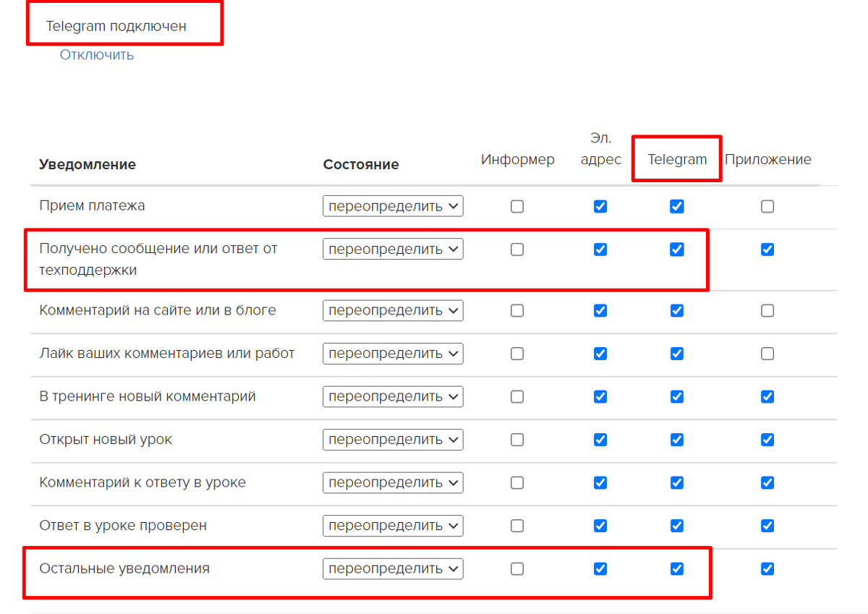Disable Приложение for Открыт новый урок
The image size is (868, 614).
click(x=767, y=439)
